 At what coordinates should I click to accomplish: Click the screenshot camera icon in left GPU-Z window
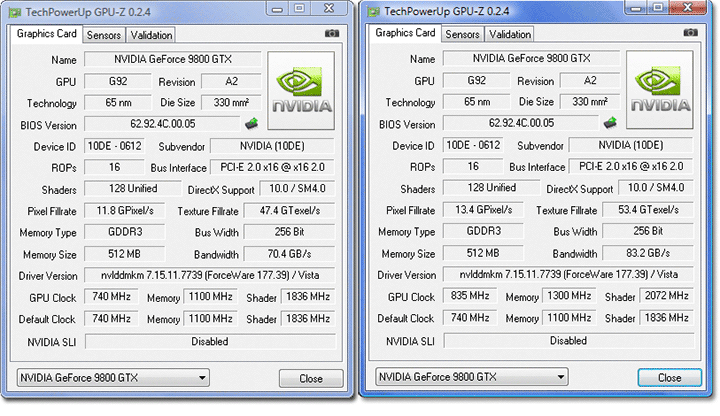pos(332,34)
